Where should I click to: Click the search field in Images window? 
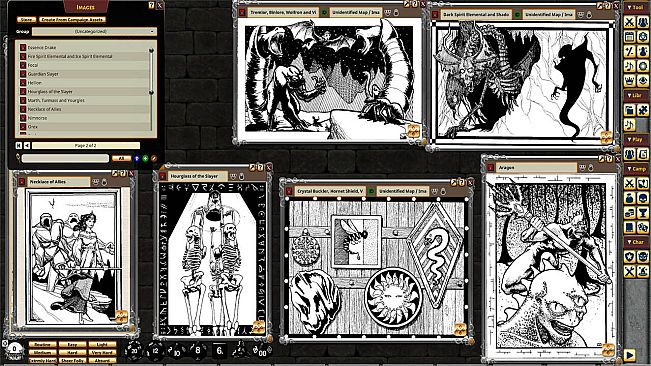[65, 158]
